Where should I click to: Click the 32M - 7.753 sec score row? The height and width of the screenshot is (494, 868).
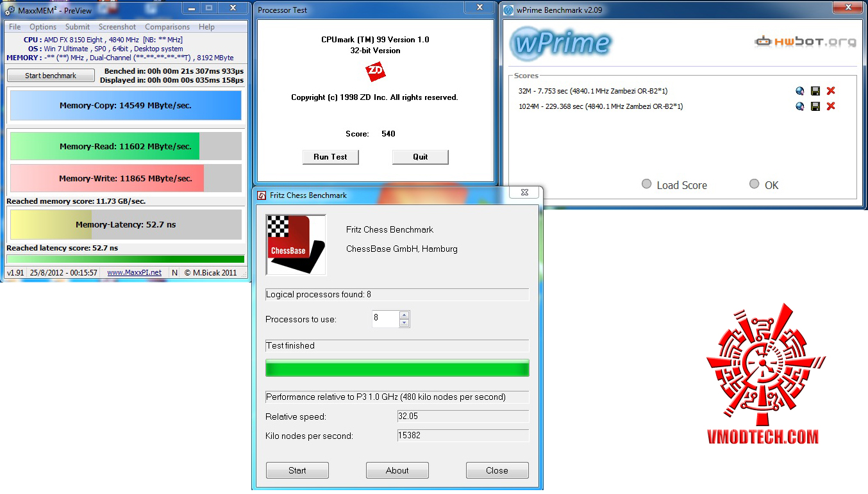coord(593,91)
